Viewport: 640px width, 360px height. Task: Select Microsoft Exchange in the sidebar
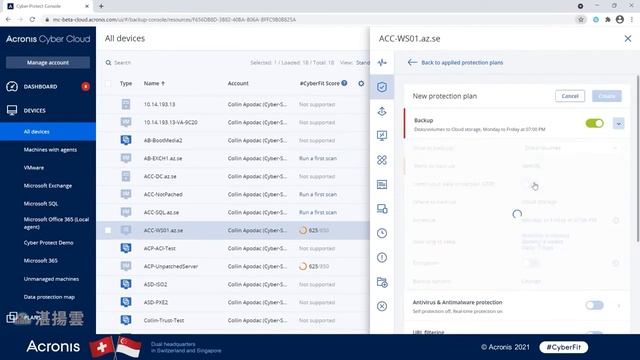pos(48,186)
